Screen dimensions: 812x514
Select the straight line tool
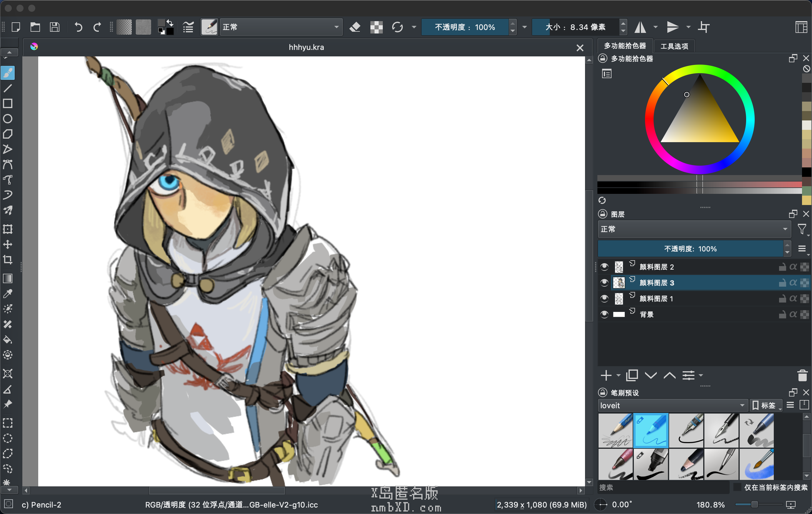(x=8, y=88)
